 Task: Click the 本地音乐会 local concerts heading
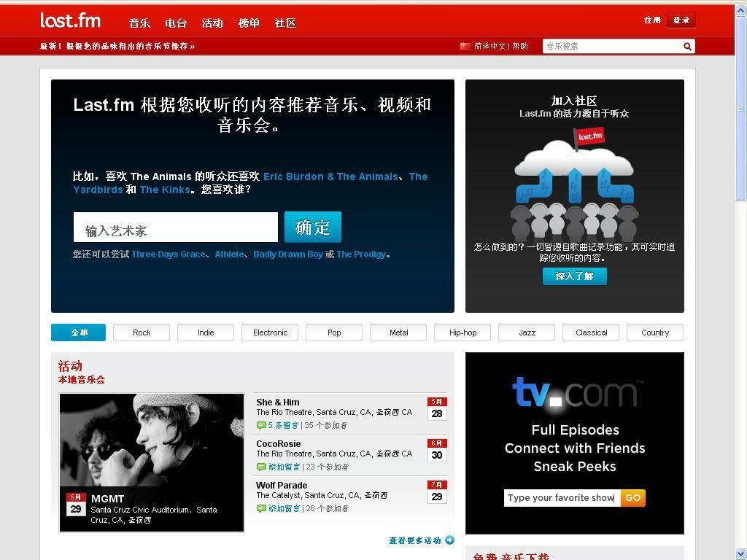click(x=82, y=379)
